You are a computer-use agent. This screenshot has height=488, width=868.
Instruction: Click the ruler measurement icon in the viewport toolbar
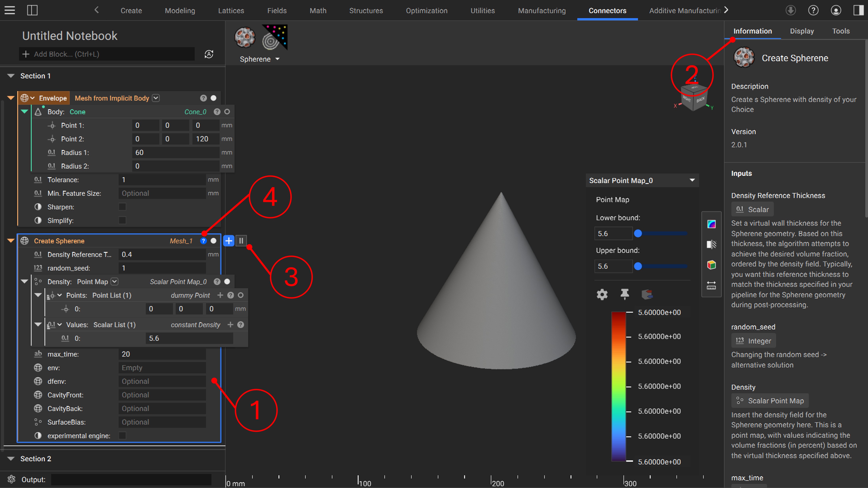[711, 286]
